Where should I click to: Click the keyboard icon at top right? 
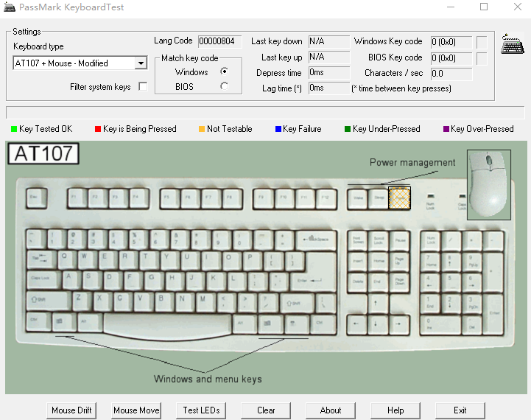pyautogui.click(x=513, y=44)
